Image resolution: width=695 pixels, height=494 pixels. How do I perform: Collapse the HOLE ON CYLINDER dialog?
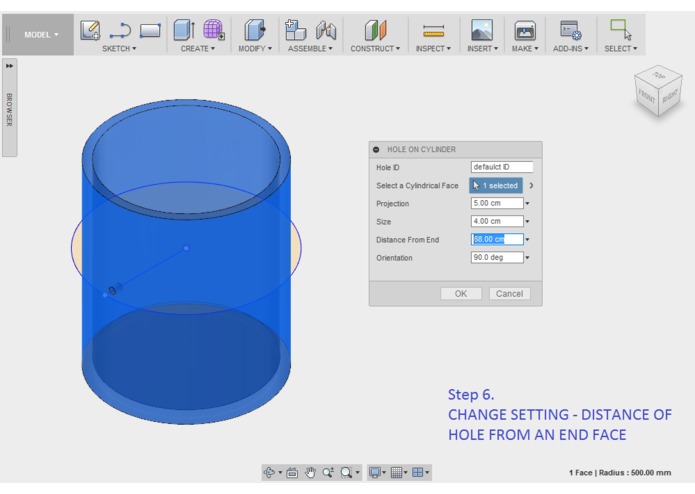pyautogui.click(x=376, y=150)
